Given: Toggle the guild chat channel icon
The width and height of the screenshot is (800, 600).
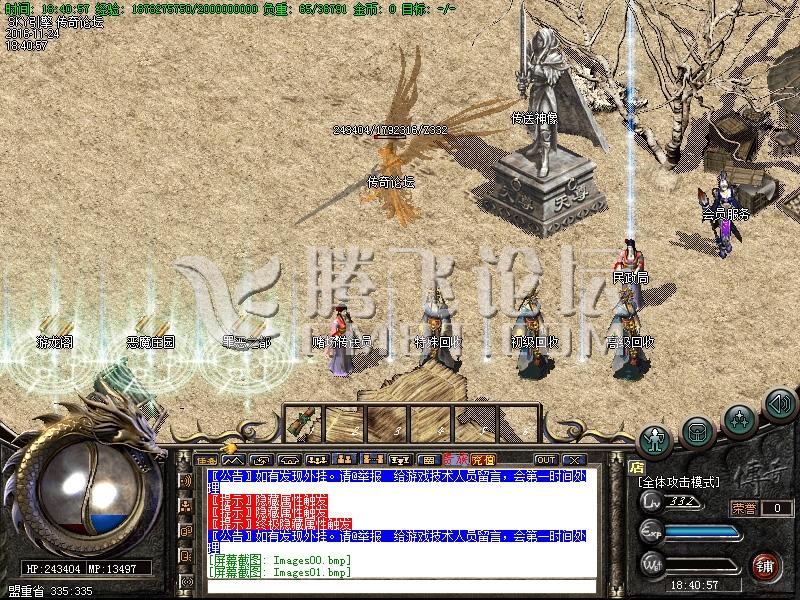Looking at the screenshot, I should 186,531.
